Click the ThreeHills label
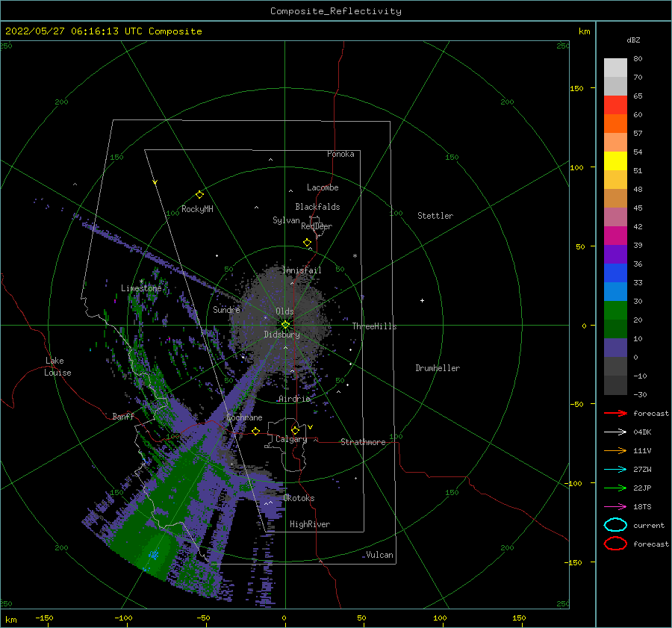 point(375,326)
